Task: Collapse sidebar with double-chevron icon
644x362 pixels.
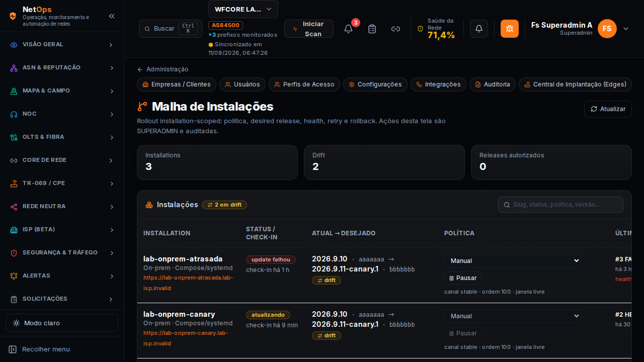Action: coord(112,16)
